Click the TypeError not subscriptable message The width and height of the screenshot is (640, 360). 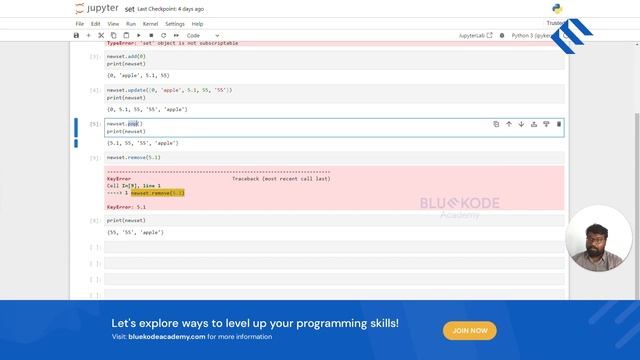pyautogui.click(x=172, y=43)
